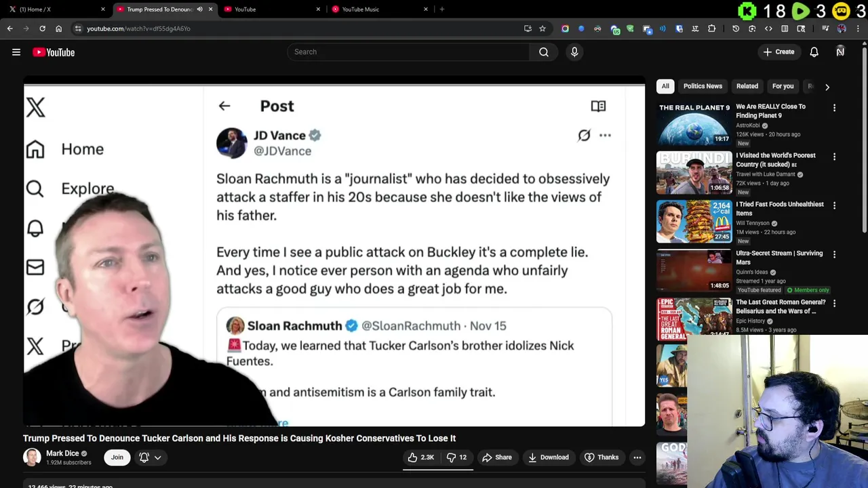This screenshot has width=868, height=488.
Task: Join the Mark Dice channel
Action: (117, 457)
